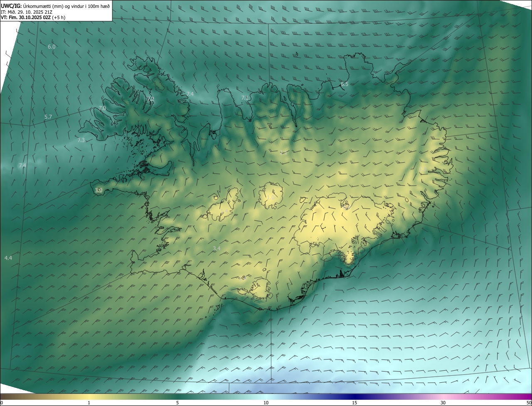
Task: Click the 4.4 label near left edge
Action: [x=8, y=258]
